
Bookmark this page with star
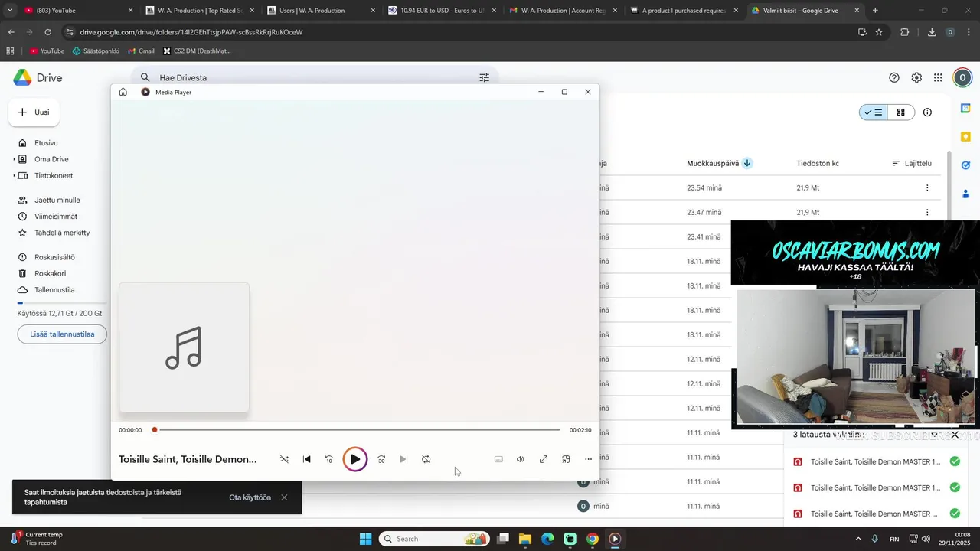(879, 32)
